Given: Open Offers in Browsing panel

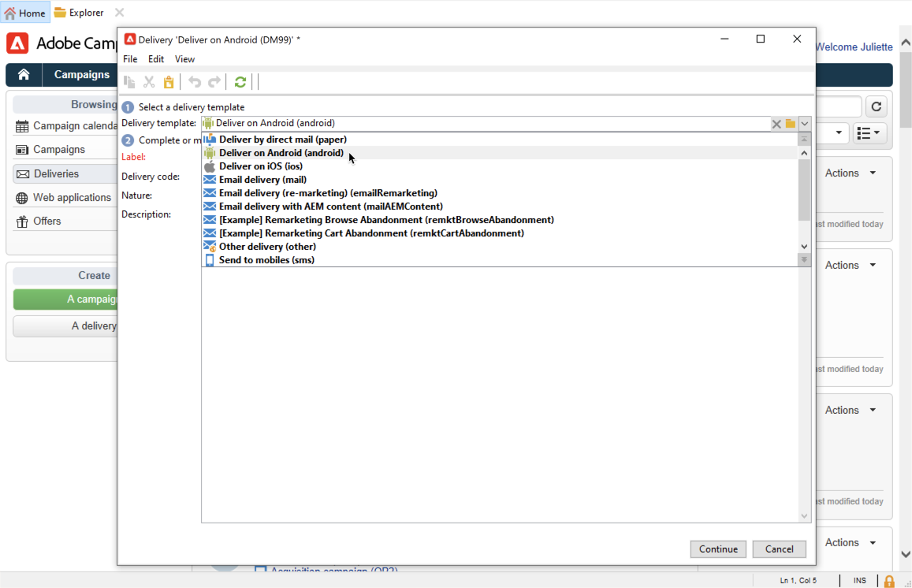Looking at the screenshot, I should (39, 221).
